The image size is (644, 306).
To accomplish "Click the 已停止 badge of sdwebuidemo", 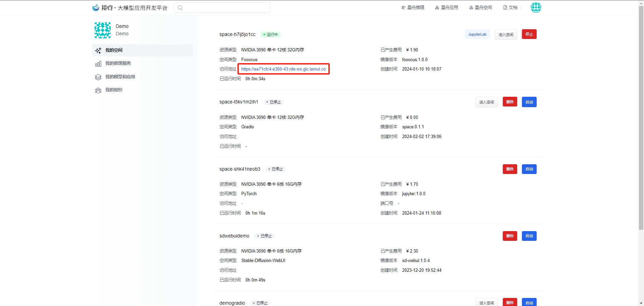I will tap(265, 236).
